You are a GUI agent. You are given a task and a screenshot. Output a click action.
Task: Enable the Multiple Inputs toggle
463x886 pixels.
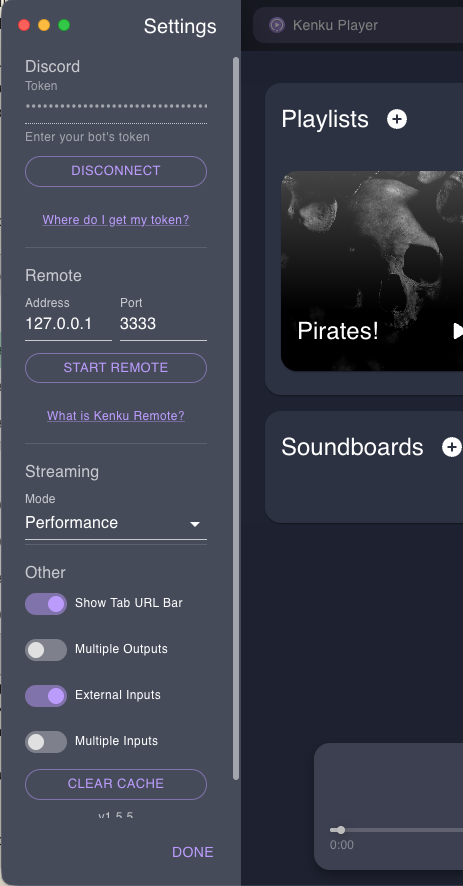click(x=46, y=742)
